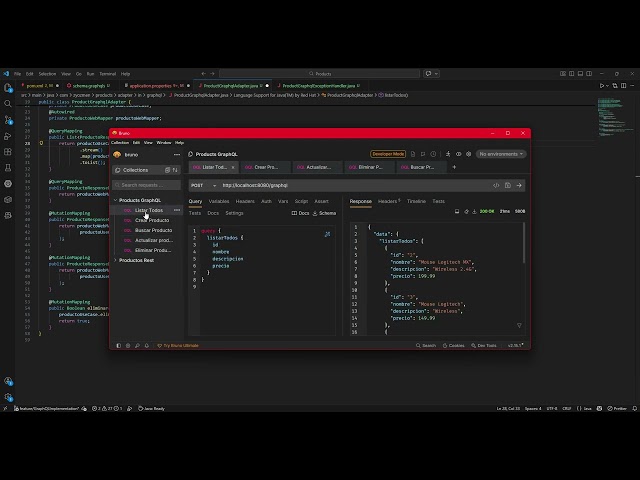This screenshot has height=480, width=640.
Task: Open VS Code Source Control icon
Action: (8, 120)
